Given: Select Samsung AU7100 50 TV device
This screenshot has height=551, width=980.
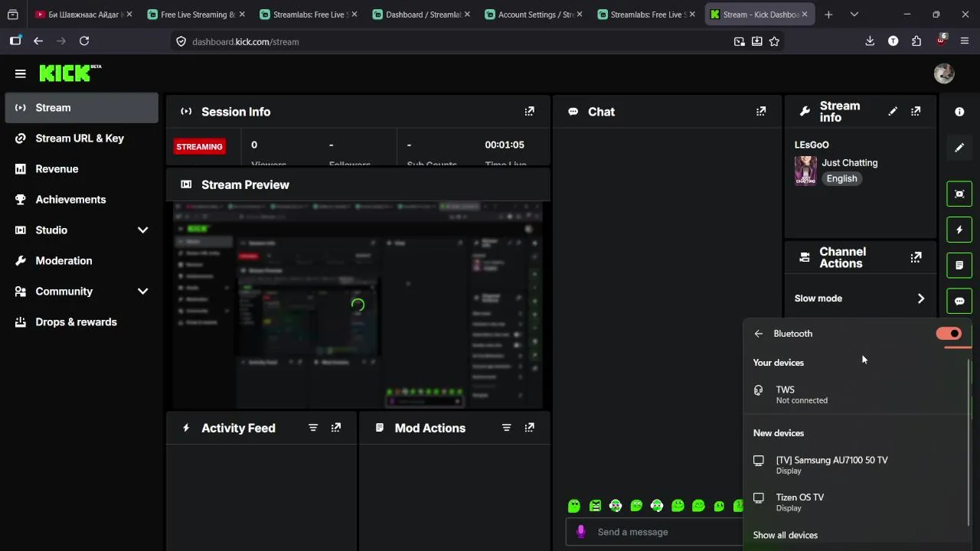Looking at the screenshot, I should tap(856, 465).
